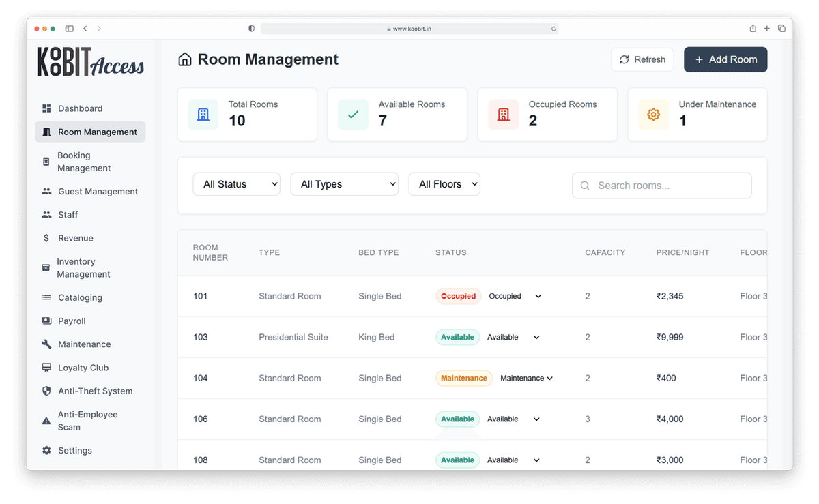Image resolution: width=819 pixels, height=504 pixels.
Task: Click the Add Room button
Action: (x=725, y=59)
